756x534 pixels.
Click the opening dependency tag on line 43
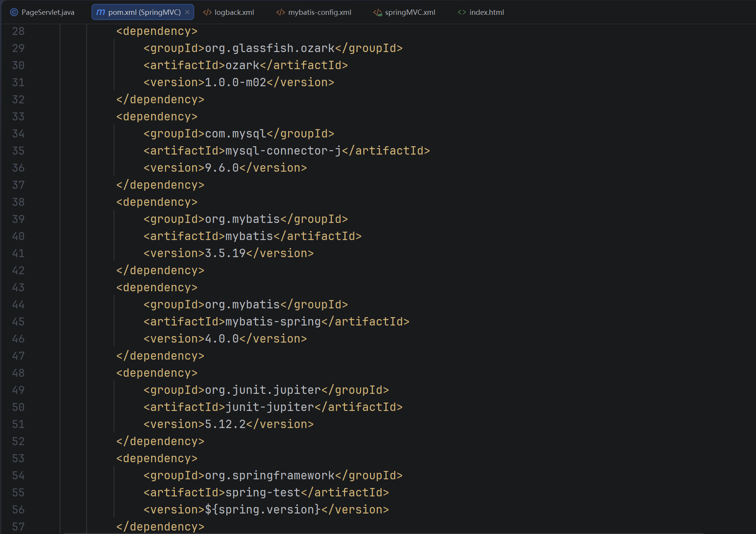pos(157,288)
